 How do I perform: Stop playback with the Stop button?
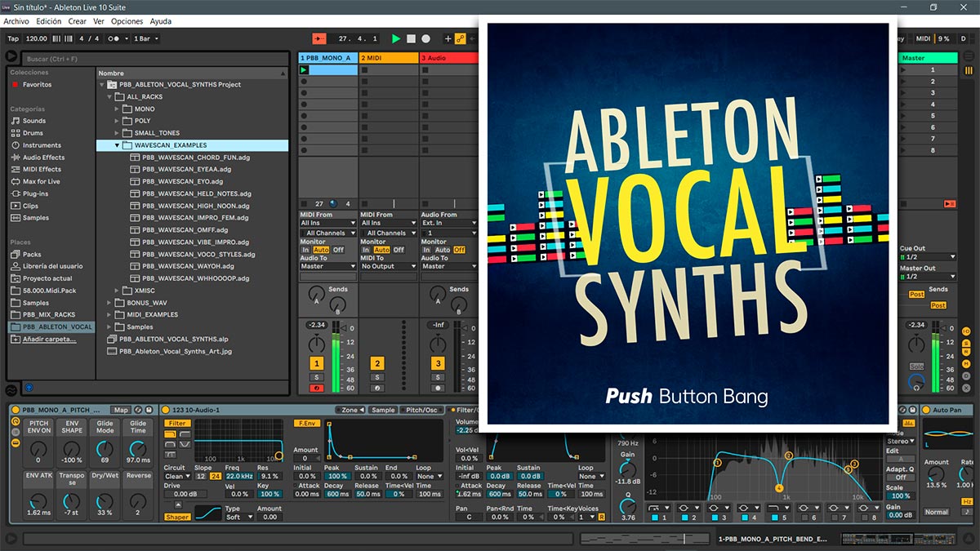point(411,38)
